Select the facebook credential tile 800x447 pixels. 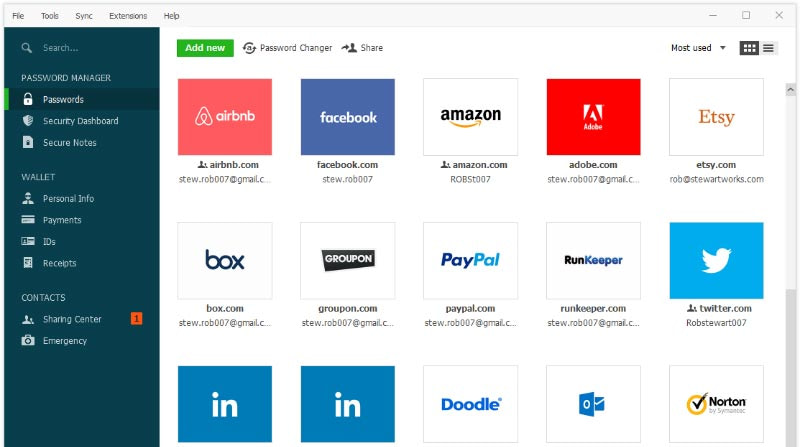(x=347, y=117)
